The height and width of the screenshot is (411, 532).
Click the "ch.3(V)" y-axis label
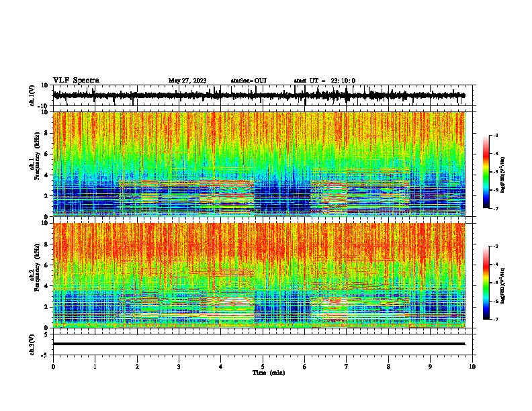[x=32, y=345]
